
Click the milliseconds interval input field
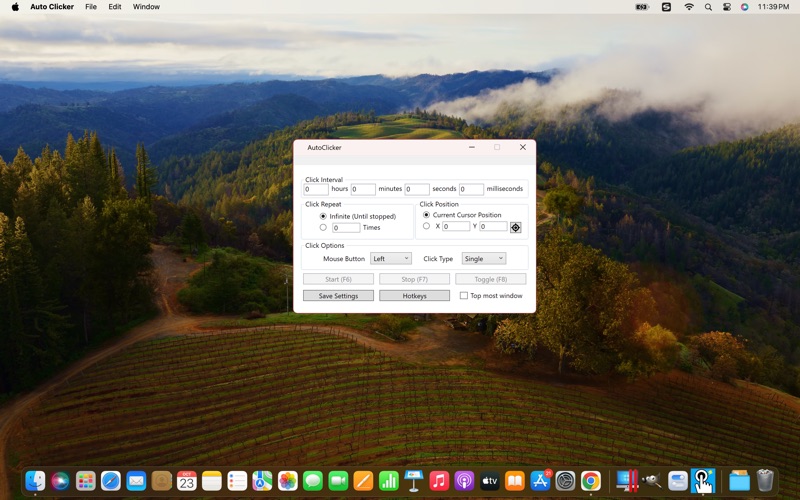click(471, 189)
